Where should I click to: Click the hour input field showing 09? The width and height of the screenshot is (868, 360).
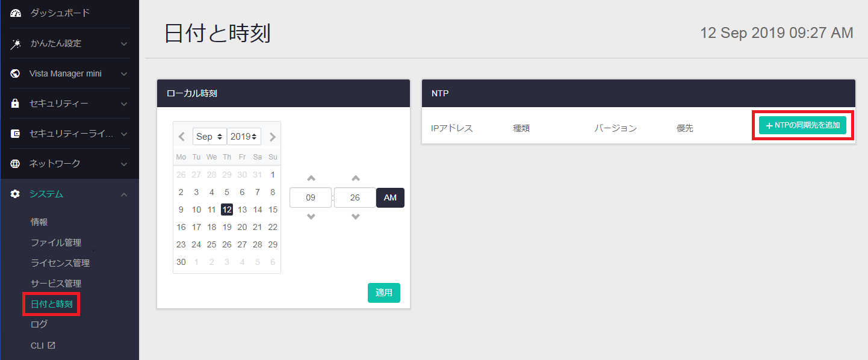point(311,198)
